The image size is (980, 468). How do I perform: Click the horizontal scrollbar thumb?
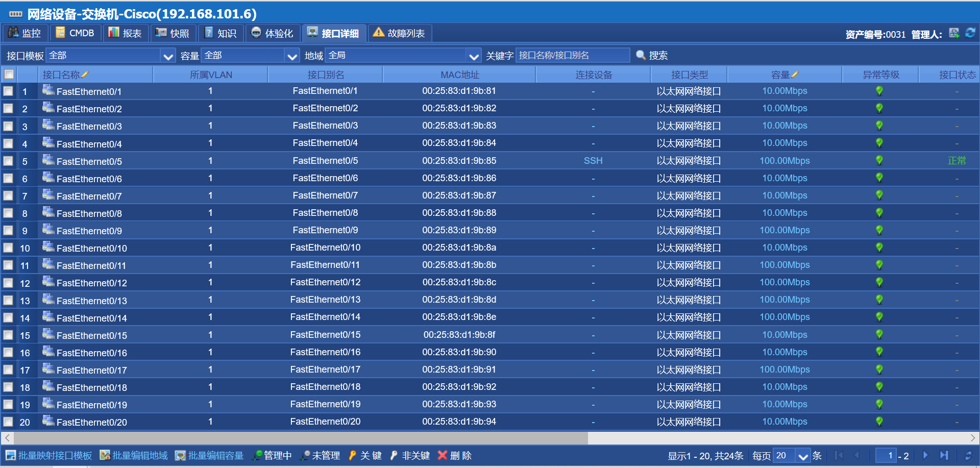(x=301, y=438)
